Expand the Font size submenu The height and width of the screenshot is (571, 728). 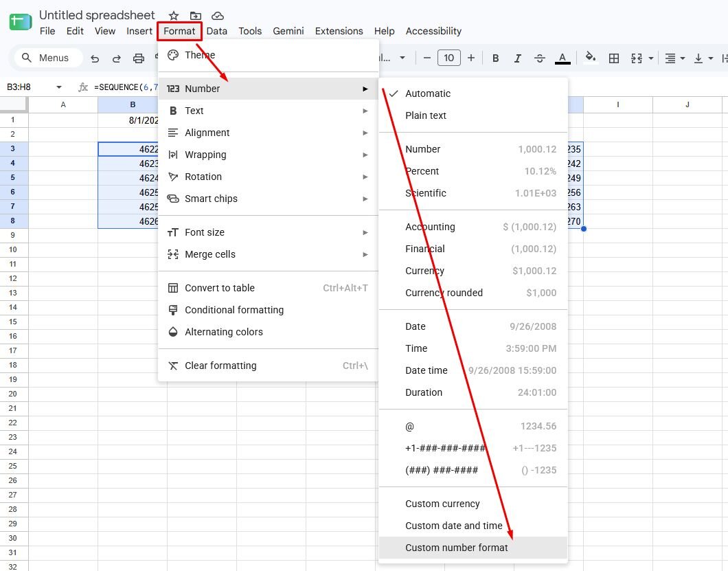click(x=269, y=232)
